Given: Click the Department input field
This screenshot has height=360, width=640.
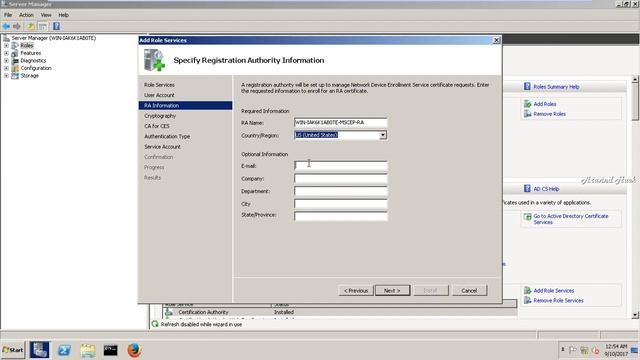Looking at the screenshot, I should click(340, 191).
